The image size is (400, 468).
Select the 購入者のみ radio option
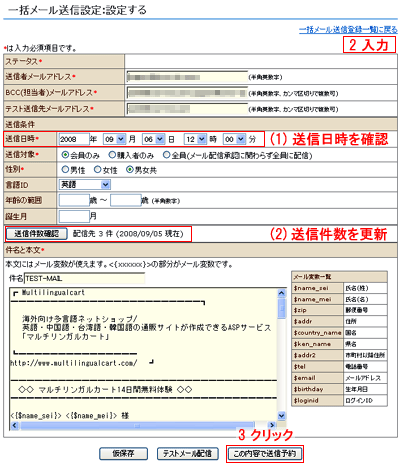pos(112,155)
